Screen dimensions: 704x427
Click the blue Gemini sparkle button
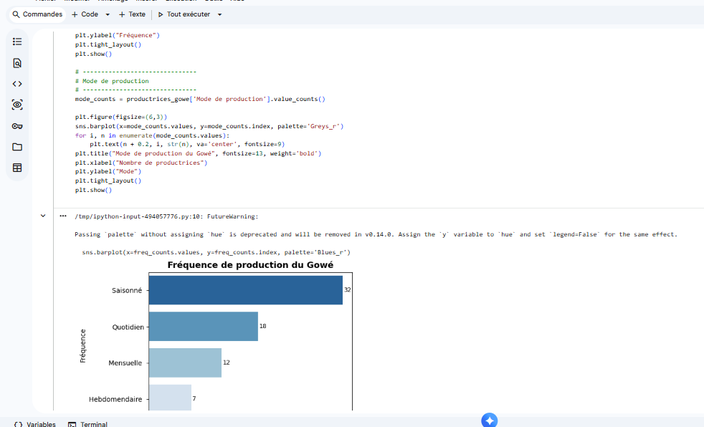tap(489, 420)
